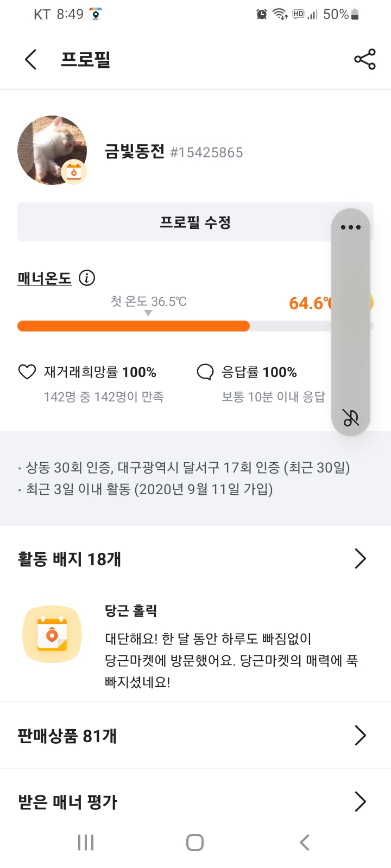Tap the speech bubble response rate icon
The image size is (391, 868).
205,372
